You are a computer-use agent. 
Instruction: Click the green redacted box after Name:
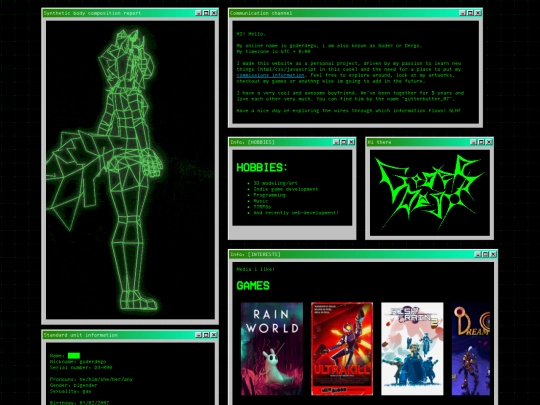(x=74, y=356)
